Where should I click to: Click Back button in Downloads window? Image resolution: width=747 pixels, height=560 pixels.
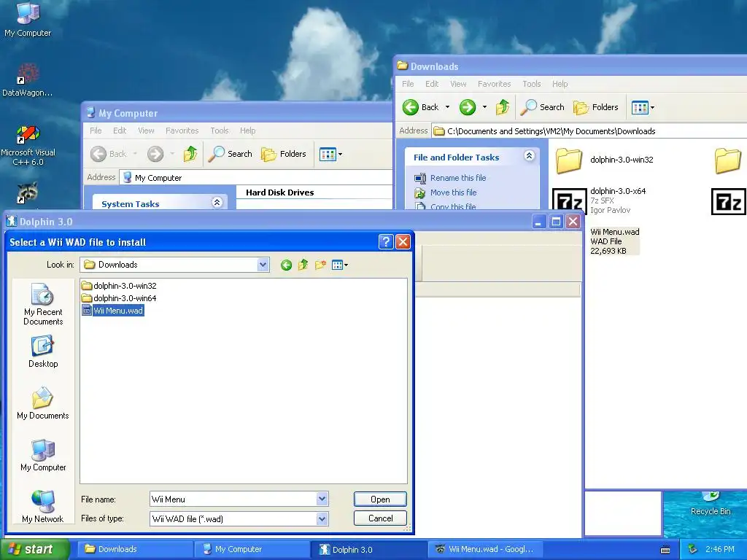tap(420, 107)
